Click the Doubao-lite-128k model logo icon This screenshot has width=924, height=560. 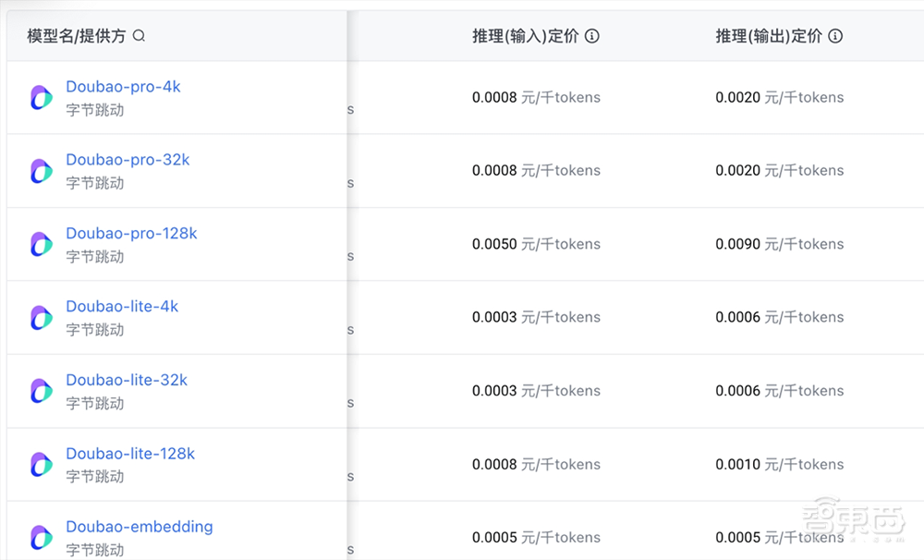point(41,464)
